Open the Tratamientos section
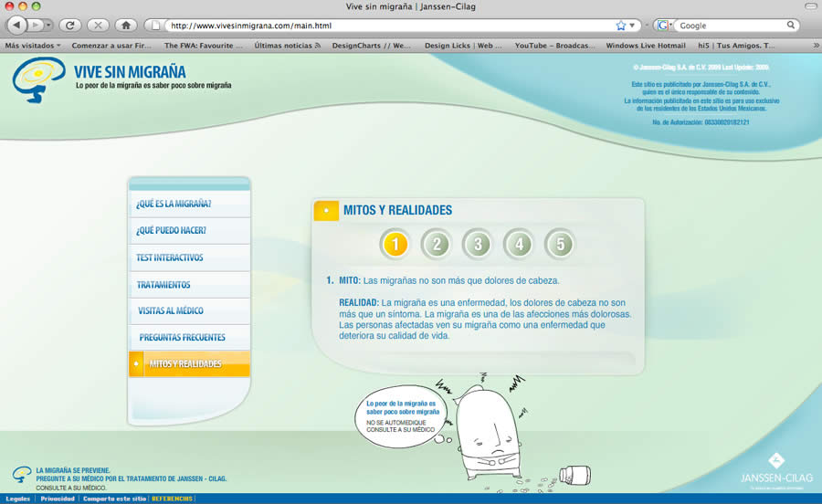The height and width of the screenshot is (504, 822). pos(190,285)
